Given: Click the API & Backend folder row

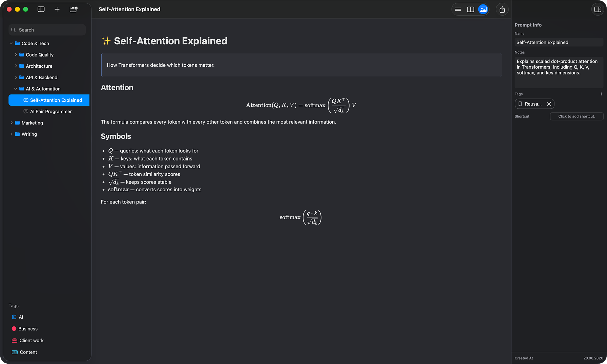Looking at the screenshot, I should click(x=49, y=77).
